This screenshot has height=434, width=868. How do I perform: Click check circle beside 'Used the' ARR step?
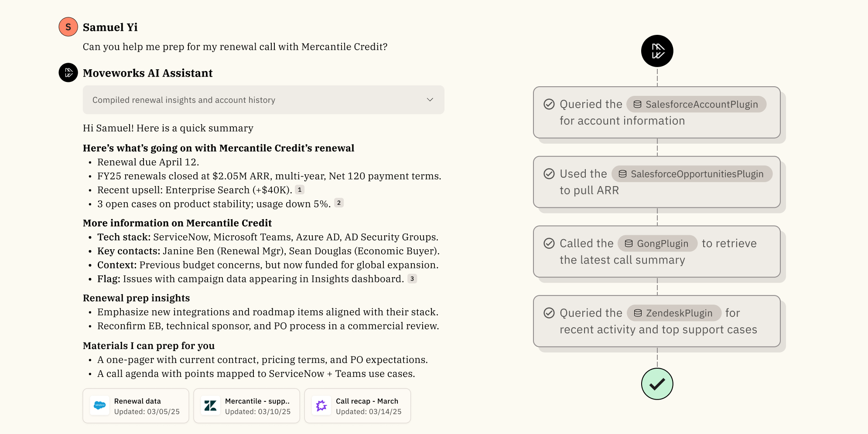(549, 174)
